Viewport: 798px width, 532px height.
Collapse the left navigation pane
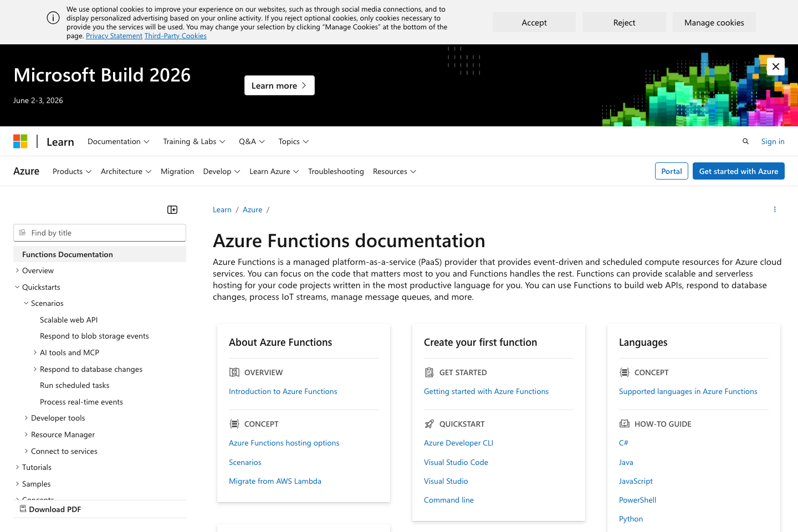[x=172, y=209]
